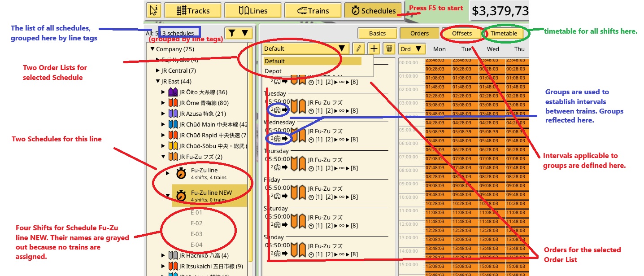Open the schedule list filter dropdown

coord(239,33)
